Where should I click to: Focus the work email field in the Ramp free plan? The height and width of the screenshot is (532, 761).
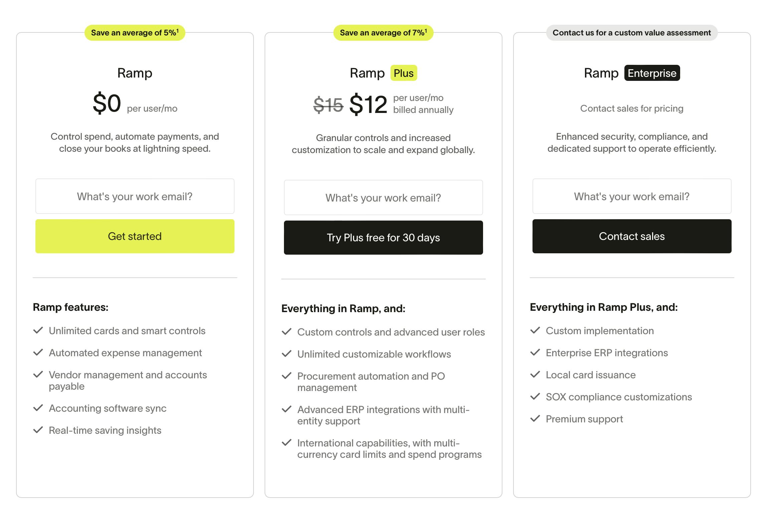point(135,196)
